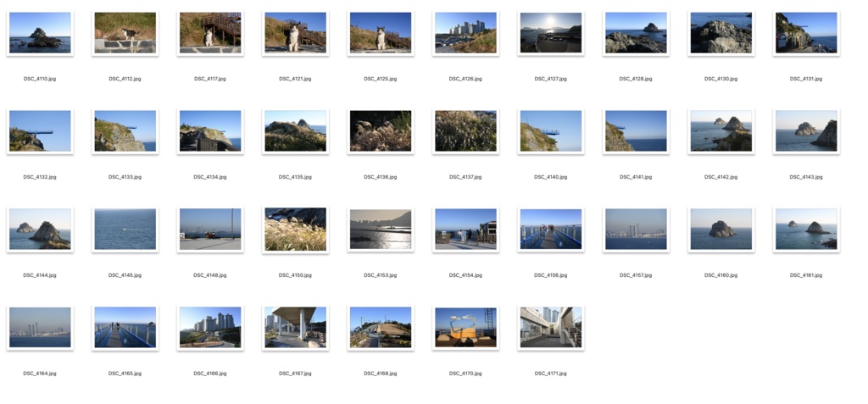Select the DSC_4167.jpg thumbnail
Viewport: 868px width, 404px height.
click(x=295, y=328)
